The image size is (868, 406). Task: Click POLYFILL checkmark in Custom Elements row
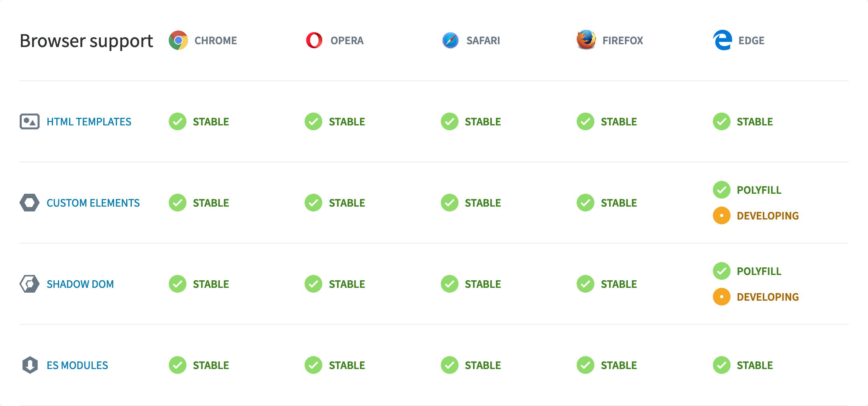(x=722, y=190)
